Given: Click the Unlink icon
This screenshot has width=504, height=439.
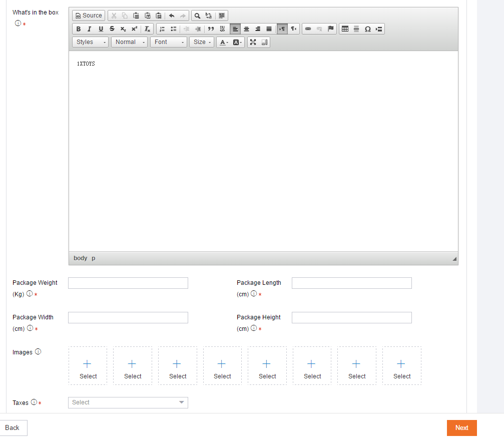Looking at the screenshot, I should (319, 29).
